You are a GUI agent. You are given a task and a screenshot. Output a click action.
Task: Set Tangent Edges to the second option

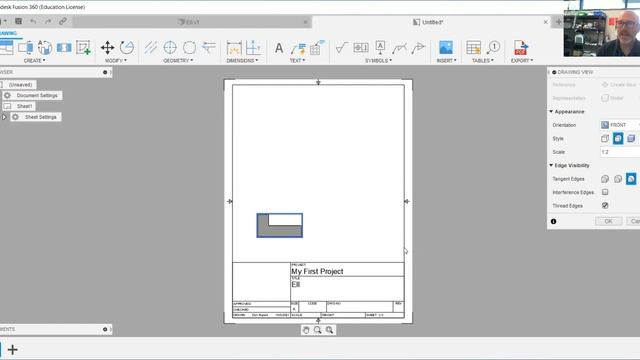[618, 179]
